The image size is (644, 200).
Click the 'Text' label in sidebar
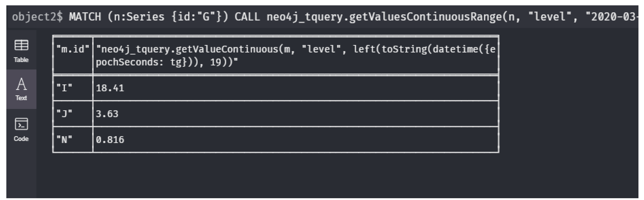21,98
